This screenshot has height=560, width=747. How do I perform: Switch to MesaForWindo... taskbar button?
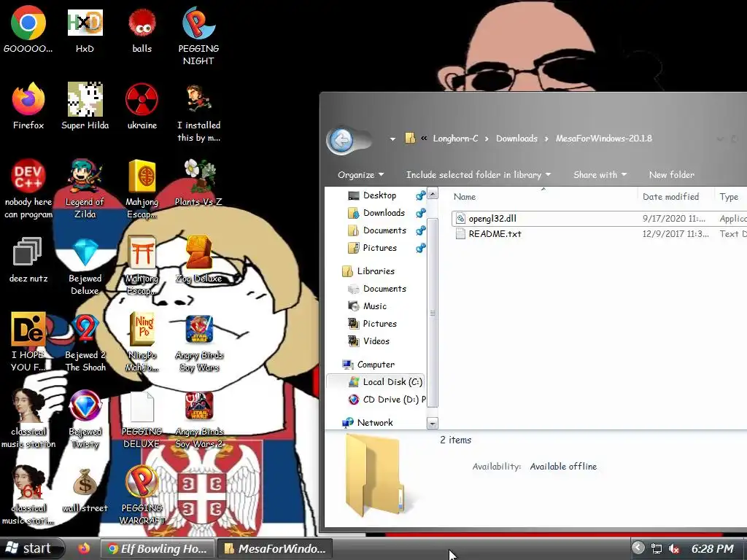pyautogui.click(x=275, y=548)
